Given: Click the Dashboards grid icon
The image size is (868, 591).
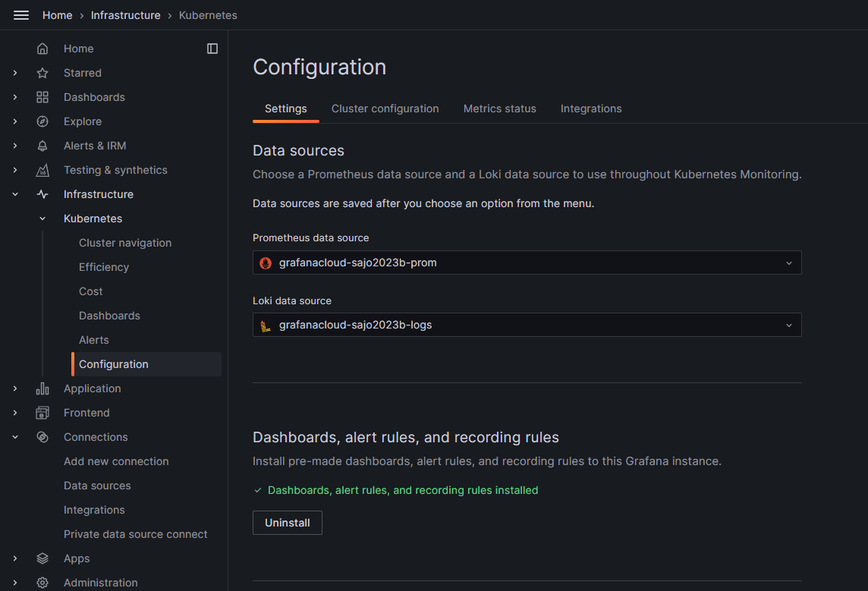Looking at the screenshot, I should (x=42, y=96).
